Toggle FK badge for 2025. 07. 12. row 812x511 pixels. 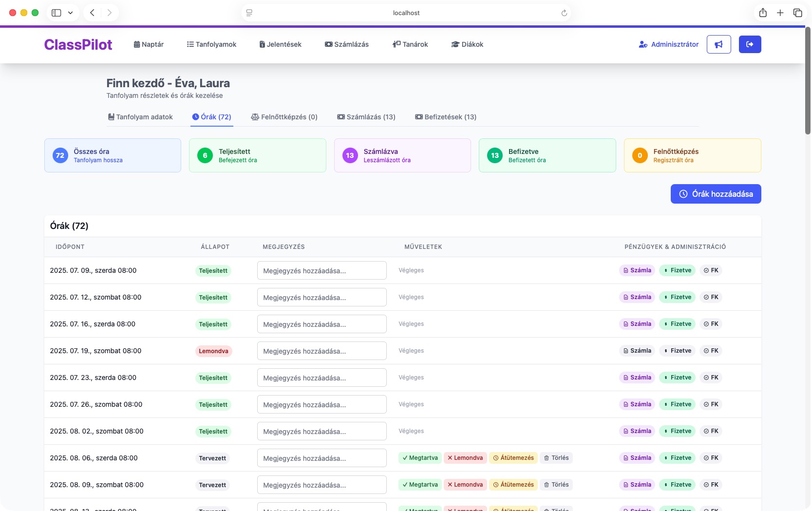pyautogui.click(x=711, y=297)
